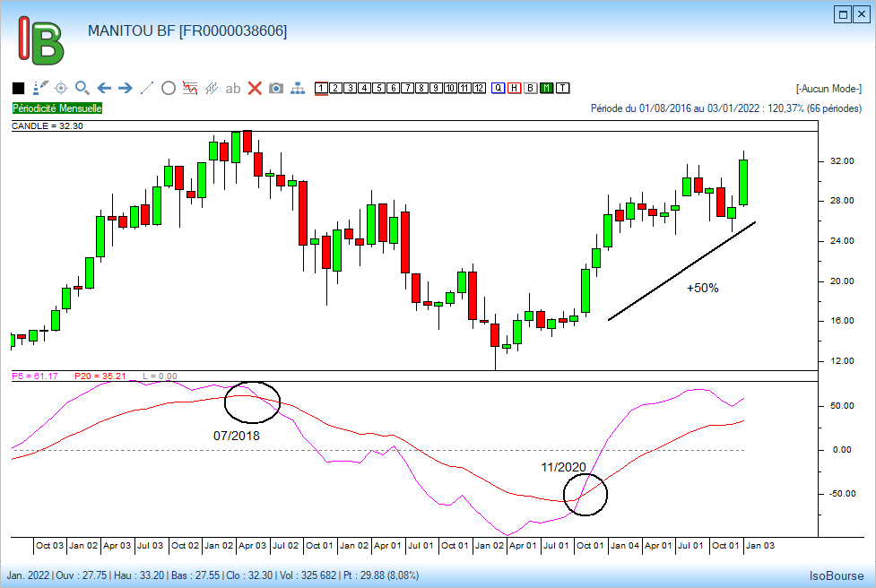876x588 pixels.
Task: Switch to B periodicity button
Action: pos(531,88)
